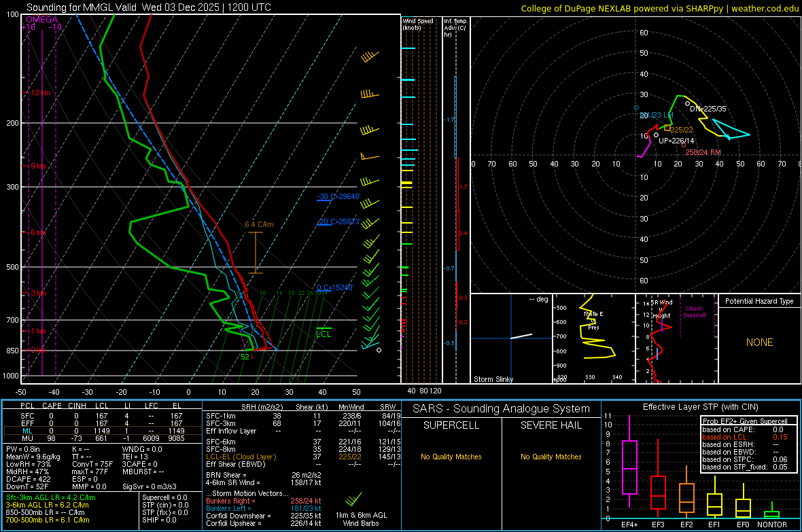
Task: Select the EFF parcel row
Action: point(101,423)
